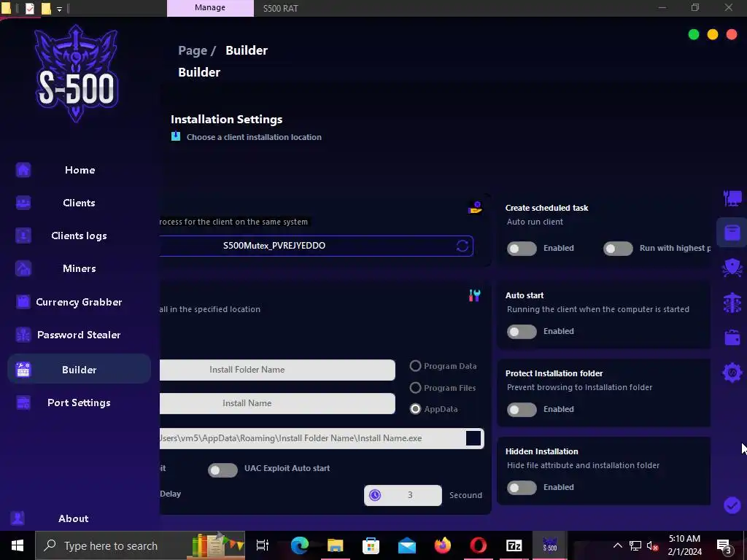Open Firefox from the taskbar
Viewport: 747px width, 560px height.
(443, 545)
